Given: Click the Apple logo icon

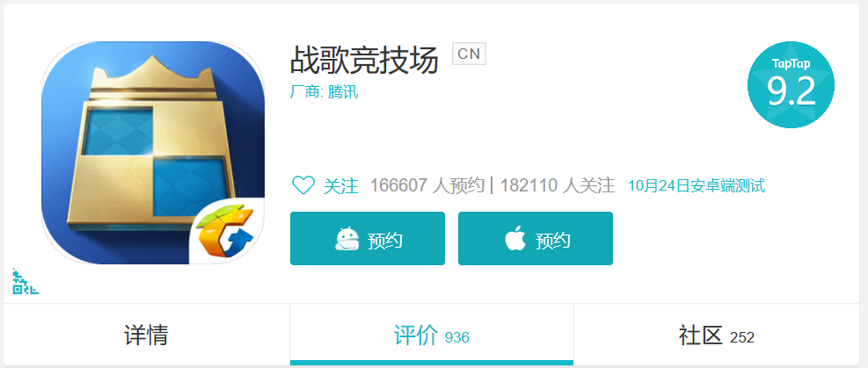Looking at the screenshot, I should (514, 239).
